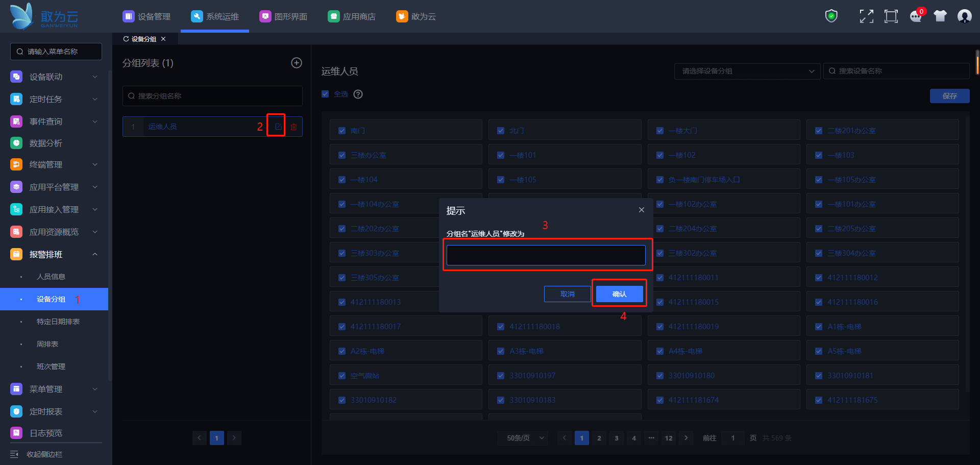Uncheck the 一楼大门 device checkbox
Screen dimensions: 980x465
660,131
